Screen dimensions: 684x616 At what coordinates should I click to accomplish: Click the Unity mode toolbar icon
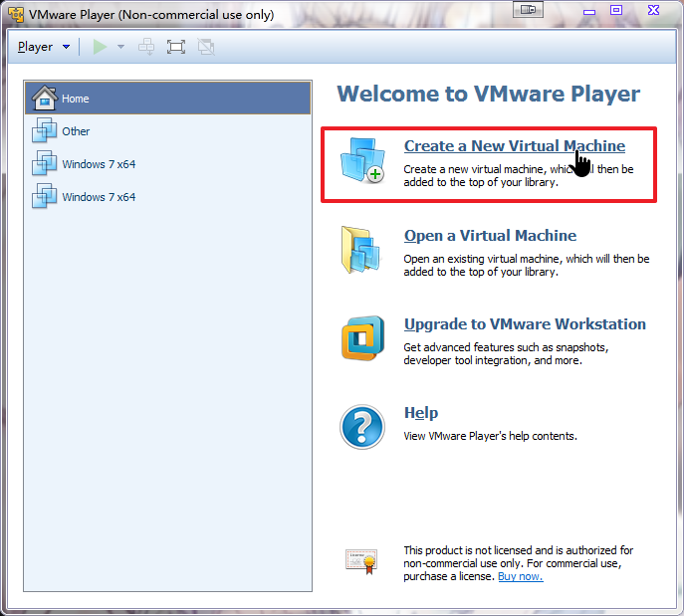click(206, 47)
